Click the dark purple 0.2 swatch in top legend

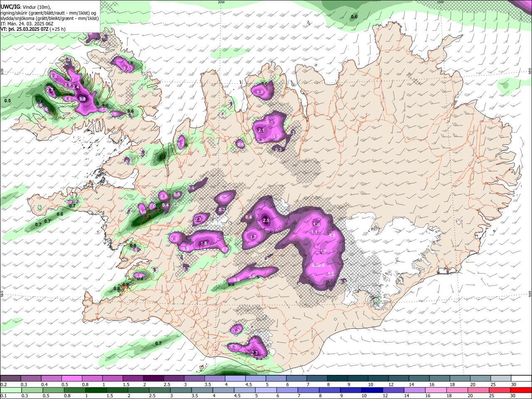coord(10,378)
